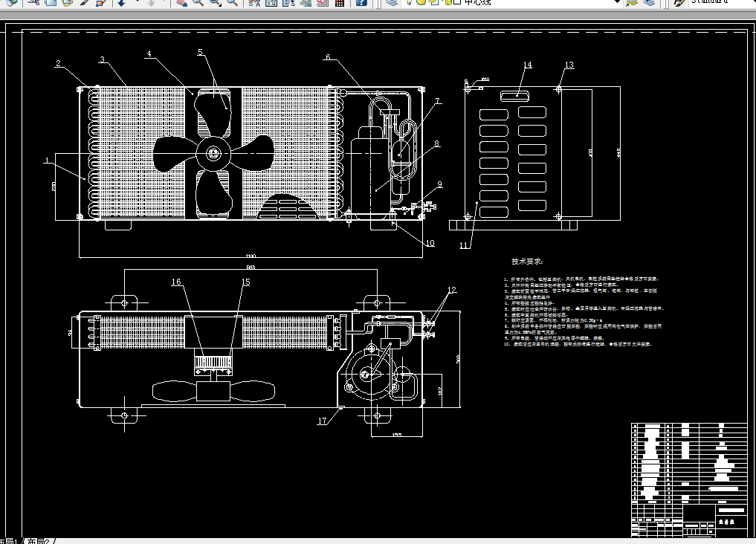Select the 440 height dimension in side view
Image resolution: width=756 pixels, height=544 pixels.
point(618,152)
